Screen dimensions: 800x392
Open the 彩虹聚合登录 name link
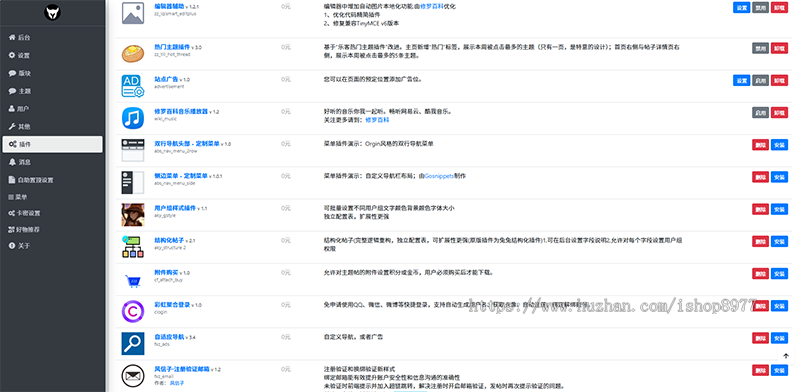pos(171,305)
